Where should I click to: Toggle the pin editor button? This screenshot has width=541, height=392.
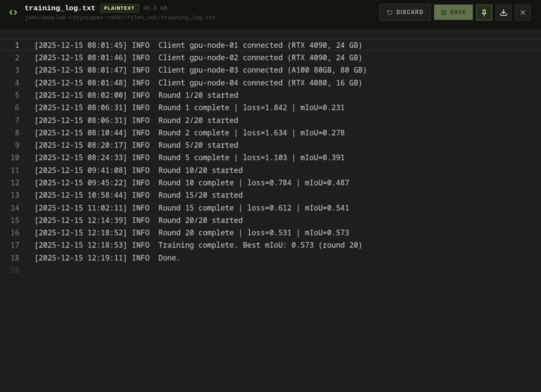pos(484,12)
